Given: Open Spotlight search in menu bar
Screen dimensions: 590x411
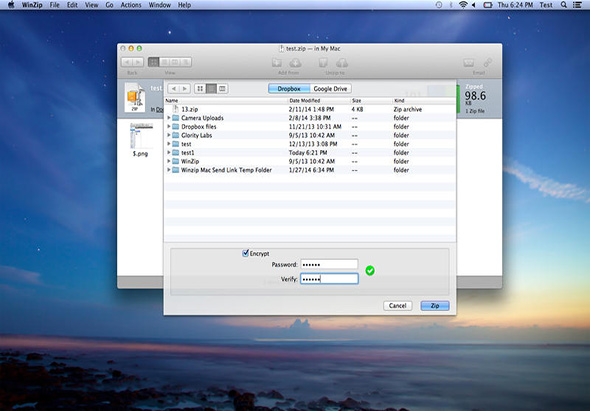Looking at the screenshot, I should click(564, 5).
